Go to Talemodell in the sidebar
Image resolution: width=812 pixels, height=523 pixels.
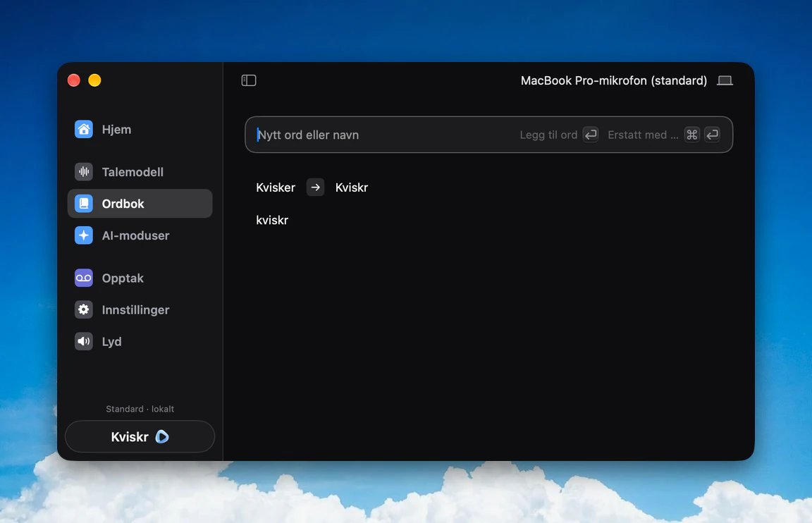[140, 172]
